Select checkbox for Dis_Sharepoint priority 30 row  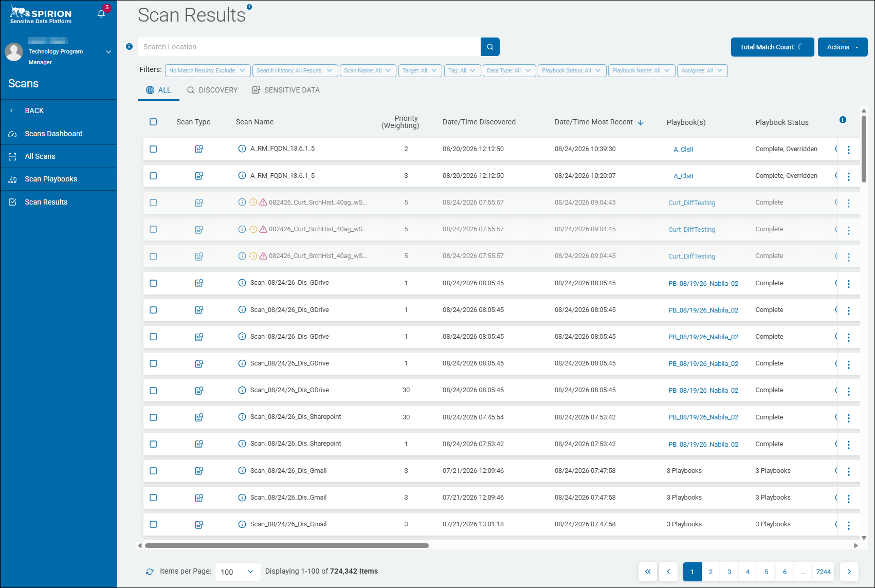(x=153, y=417)
